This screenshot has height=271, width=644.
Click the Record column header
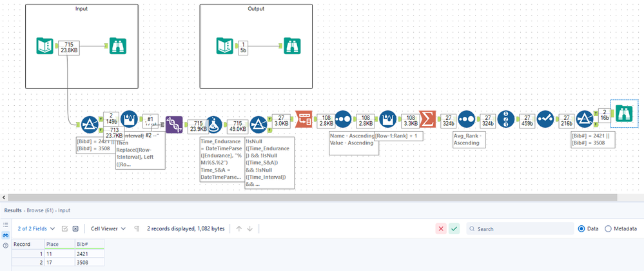[x=28, y=244]
